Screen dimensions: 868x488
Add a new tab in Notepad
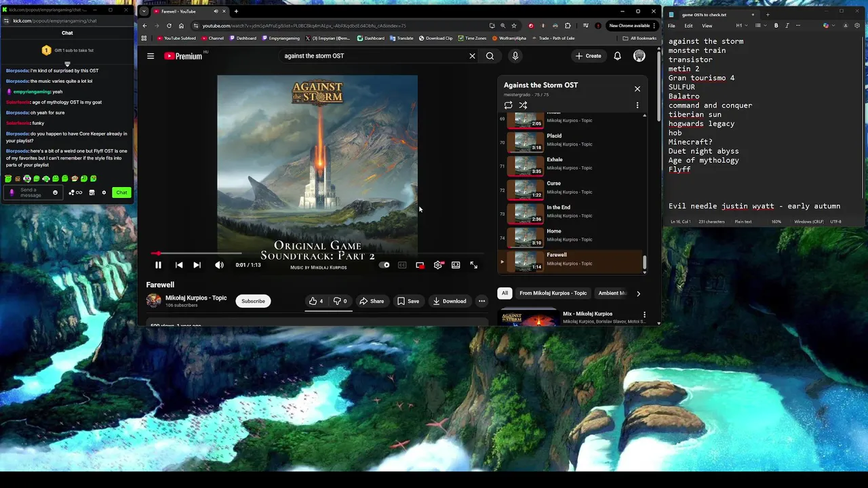coord(768,14)
